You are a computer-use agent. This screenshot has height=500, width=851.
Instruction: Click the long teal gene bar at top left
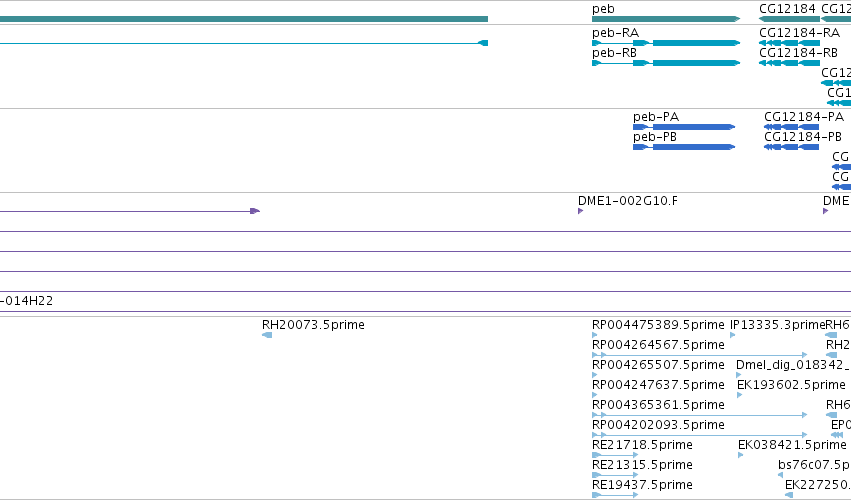pos(244,19)
